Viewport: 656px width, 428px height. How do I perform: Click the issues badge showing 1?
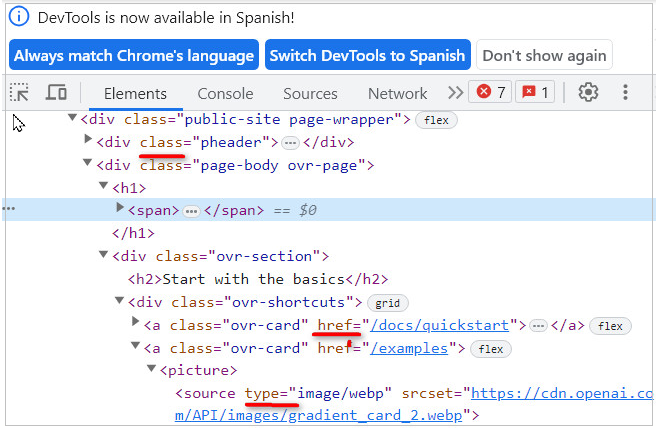coord(535,93)
